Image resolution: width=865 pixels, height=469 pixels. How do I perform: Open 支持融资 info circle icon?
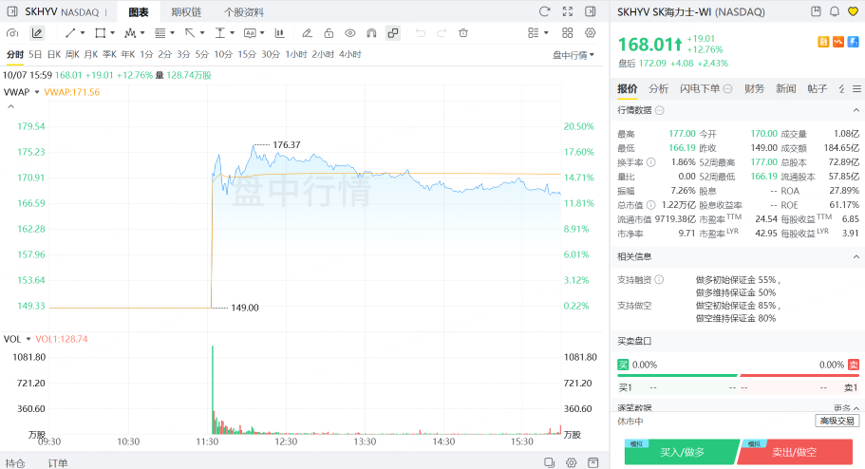coord(659,280)
